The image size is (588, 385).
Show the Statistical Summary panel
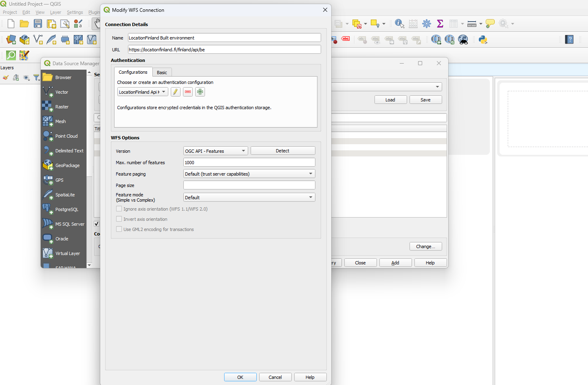click(x=440, y=23)
